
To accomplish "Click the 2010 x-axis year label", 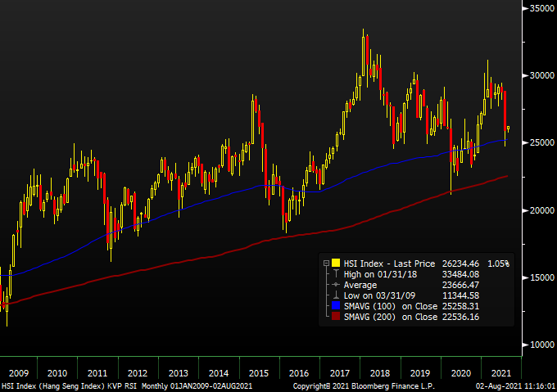I will click(57, 373).
